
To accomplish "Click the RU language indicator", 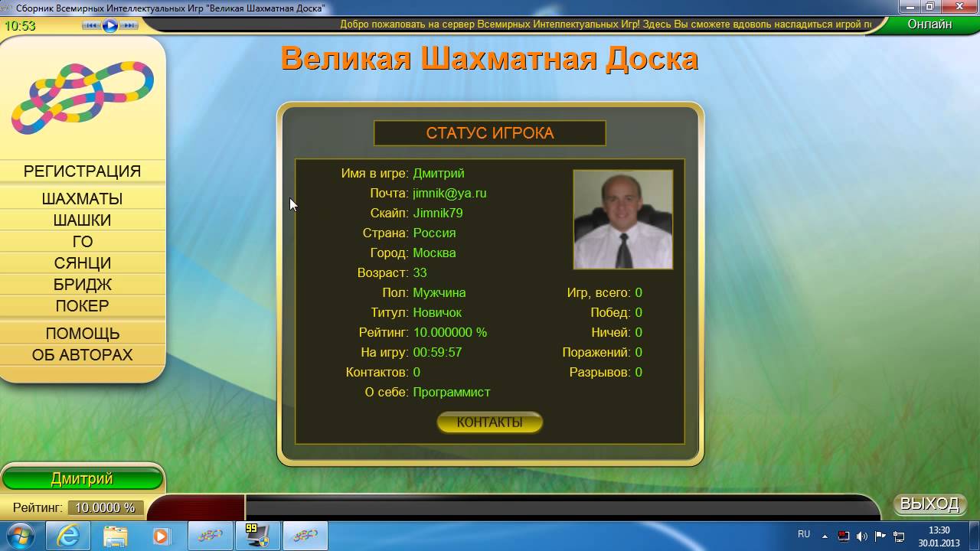I will point(804,534).
